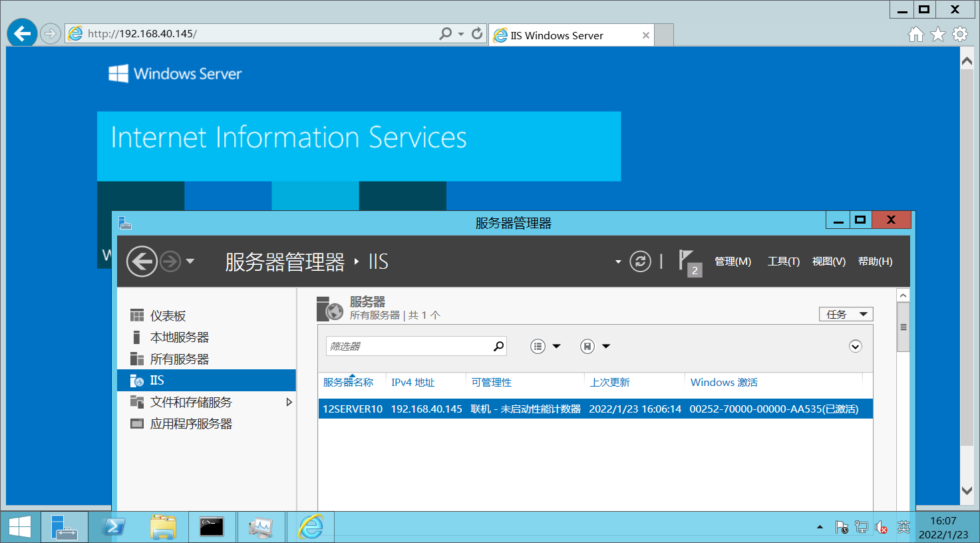Open the 工具(T) menu
The image size is (980, 543).
pyautogui.click(x=784, y=262)
